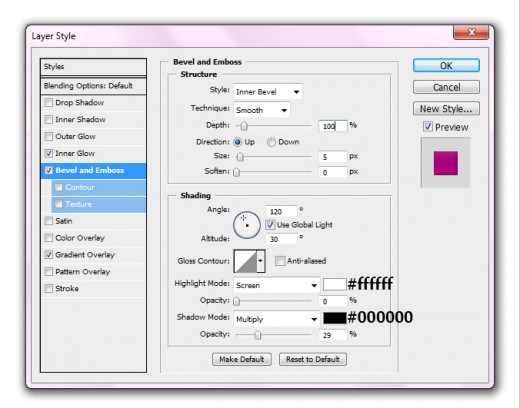Open Blending Options: Default section

(93, 86)
